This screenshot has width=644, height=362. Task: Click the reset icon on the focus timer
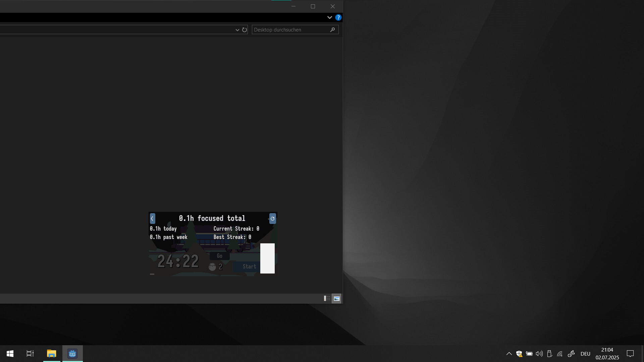click(272, 219)
